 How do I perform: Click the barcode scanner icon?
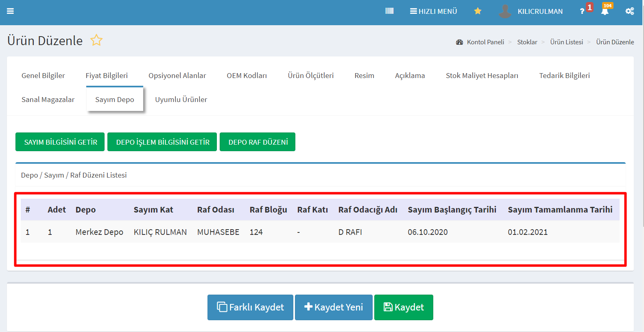tap(389, 11)
